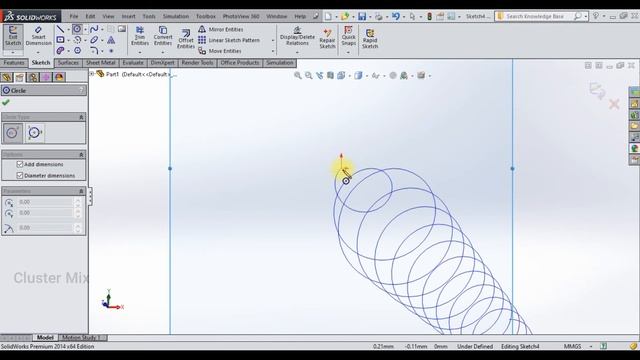This screenshot has width=640, height=360.
Task: Click the property panel collapse handle
Action: click(x=90, y=196)
